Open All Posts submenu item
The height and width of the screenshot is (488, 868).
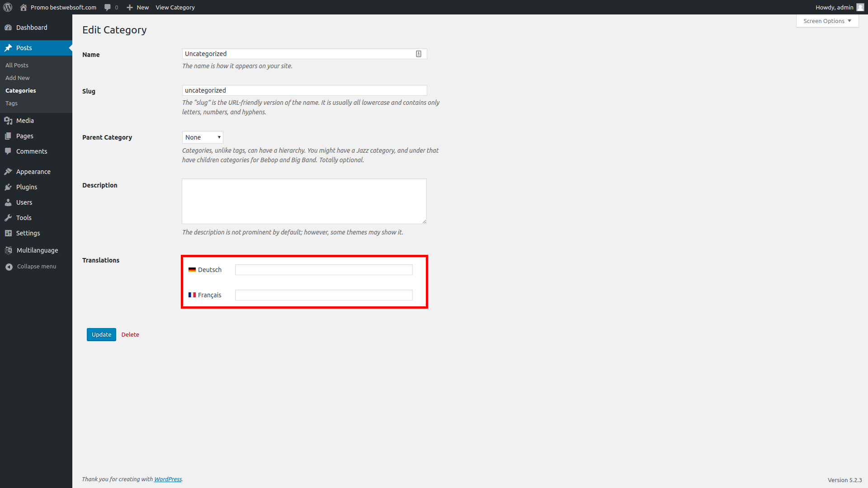point(17,66)
